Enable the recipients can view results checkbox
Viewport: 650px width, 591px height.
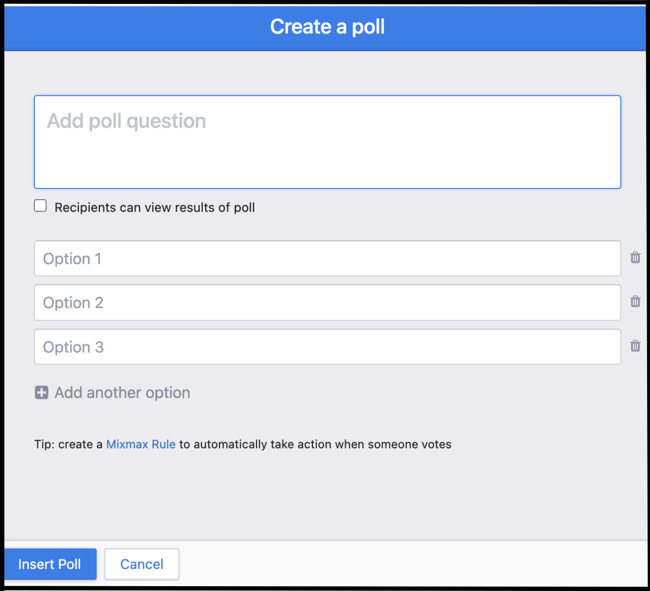[x=41, y=206]
